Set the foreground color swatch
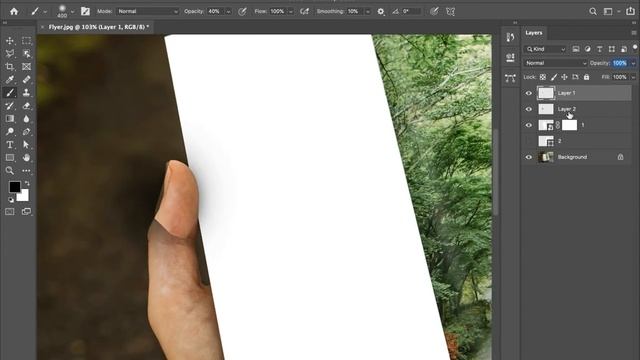640x360 pixels. 15,187
